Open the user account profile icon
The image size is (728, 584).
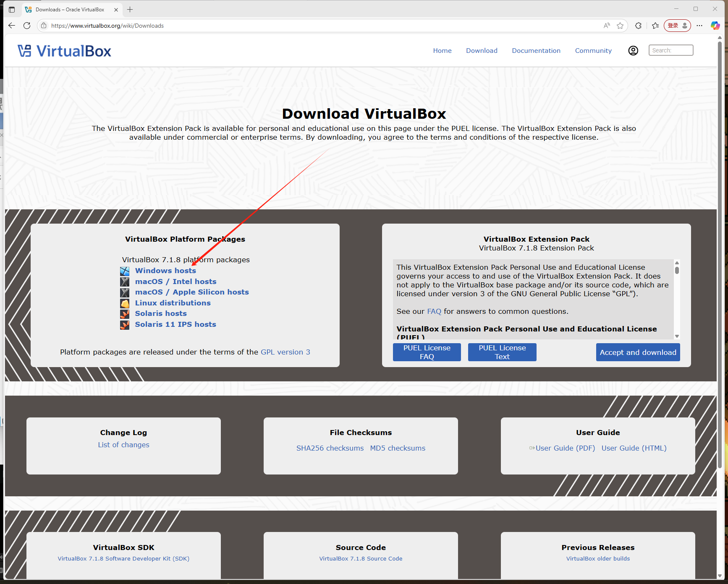pos(633,51)
